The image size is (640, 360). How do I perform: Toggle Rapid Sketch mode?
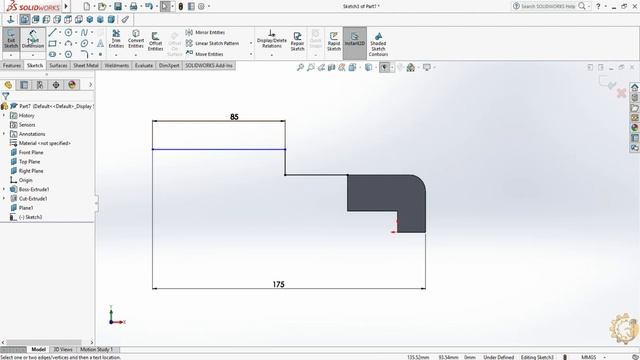(x=333, y=41)
